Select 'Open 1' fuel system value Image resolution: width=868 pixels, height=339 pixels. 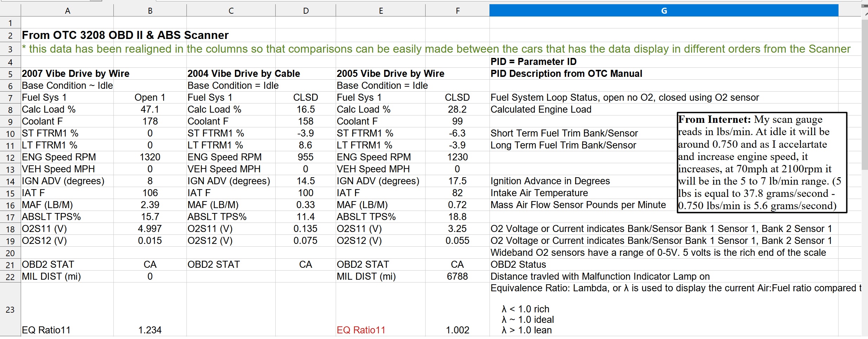[x=150, y=98]
